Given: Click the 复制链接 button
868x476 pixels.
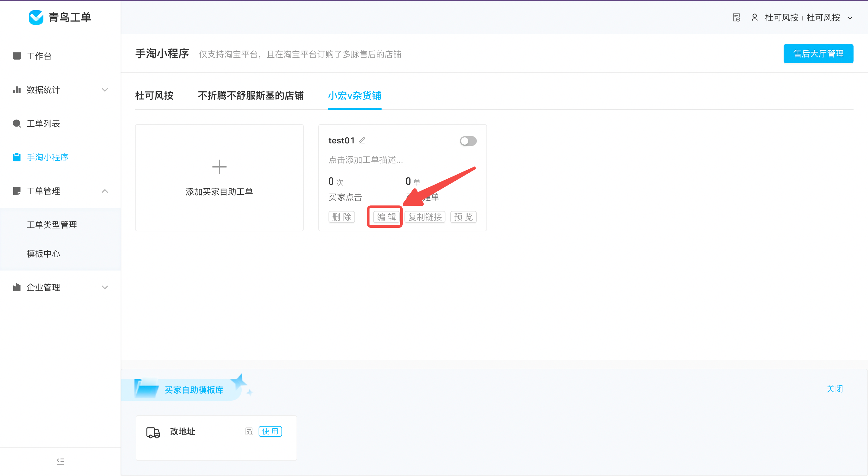Looking at the screenshot, I should pos(425,217).
